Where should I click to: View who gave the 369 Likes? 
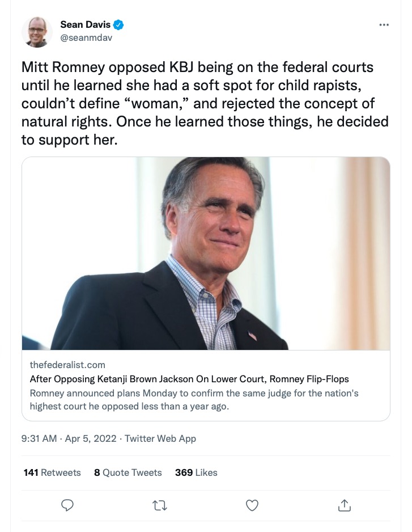[x=196, y=472]
